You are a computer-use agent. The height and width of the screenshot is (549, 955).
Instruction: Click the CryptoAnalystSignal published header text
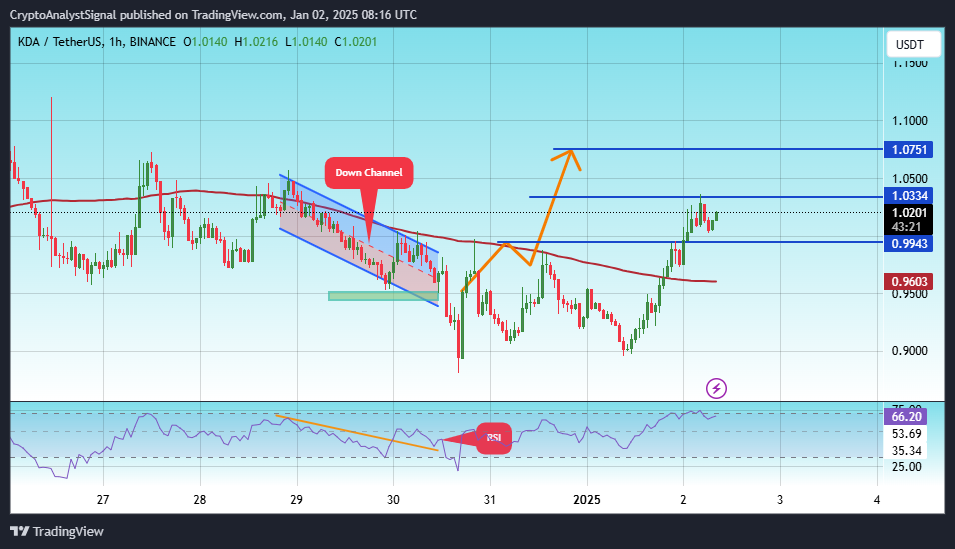point(213,15)
